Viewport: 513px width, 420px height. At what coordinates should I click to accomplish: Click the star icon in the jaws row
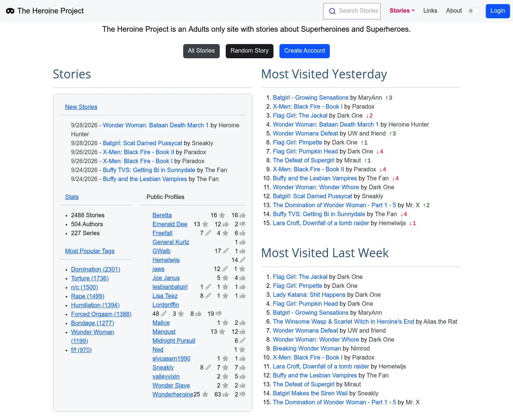coord(243,269)
